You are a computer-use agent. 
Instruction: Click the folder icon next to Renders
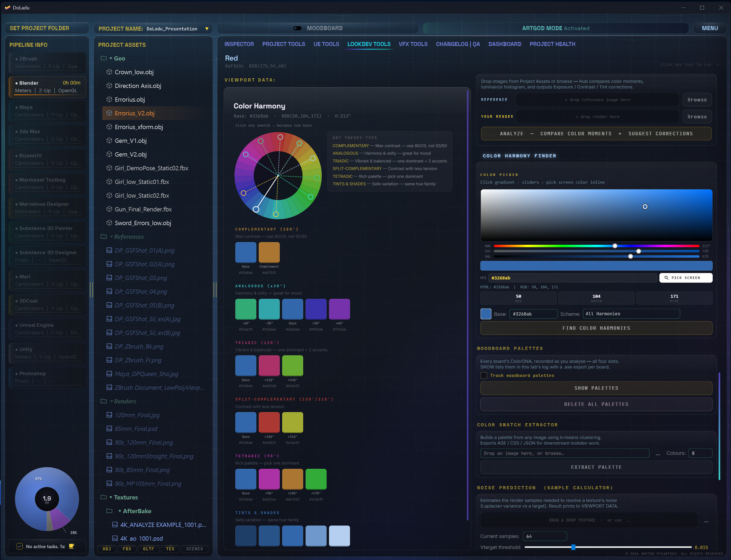[x=104, y=401]
